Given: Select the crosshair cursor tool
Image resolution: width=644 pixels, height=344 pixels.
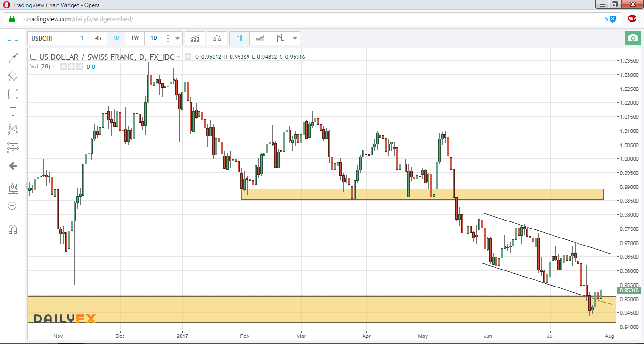Looking at the screenshot, I should pos(13,40).
